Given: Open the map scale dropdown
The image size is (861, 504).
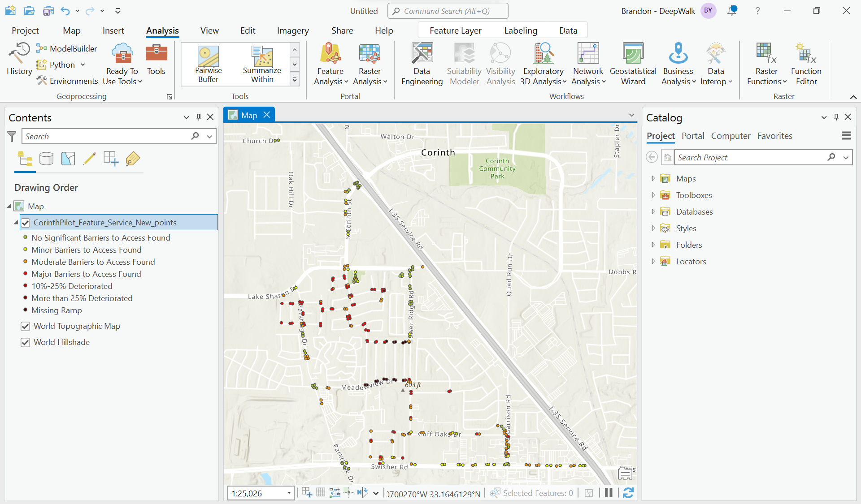Looking at the screenshot, I should 289,493.
